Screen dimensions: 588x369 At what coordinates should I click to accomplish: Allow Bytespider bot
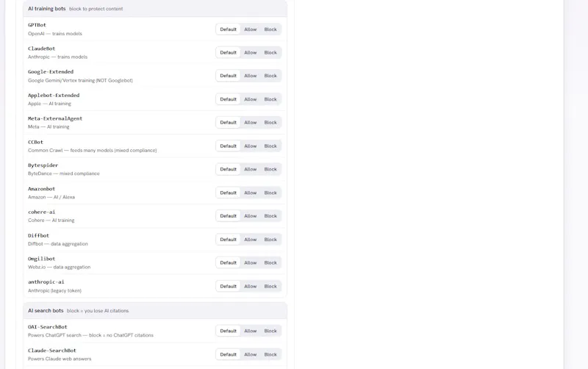tap(251, 169)
